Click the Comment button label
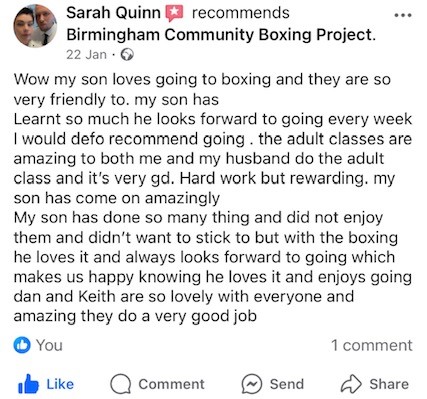 click(171, 384)
